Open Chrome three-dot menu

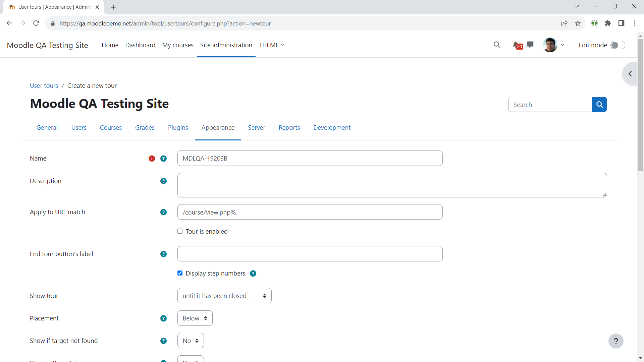tap(635, 23)
